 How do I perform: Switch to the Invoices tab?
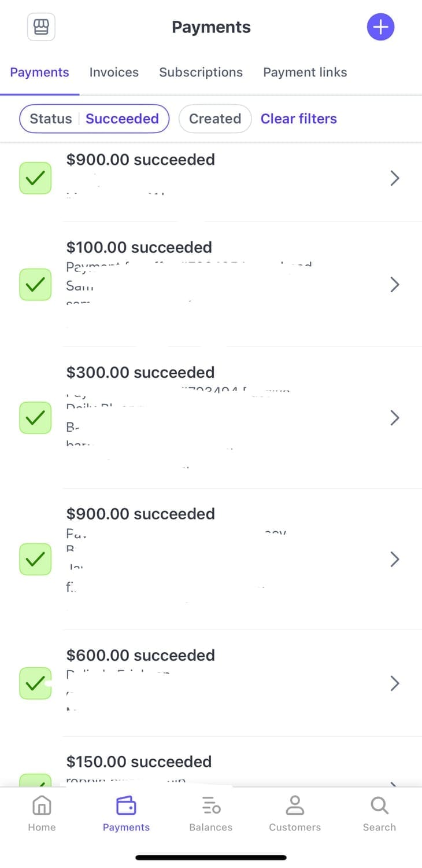114,72
